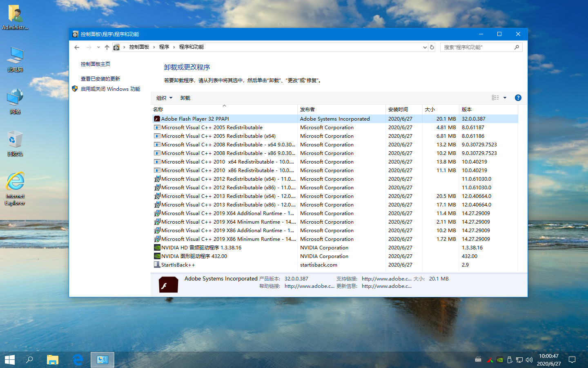Go up one level with the up arrow
This screenshot has width=588, height=368.
107,47
